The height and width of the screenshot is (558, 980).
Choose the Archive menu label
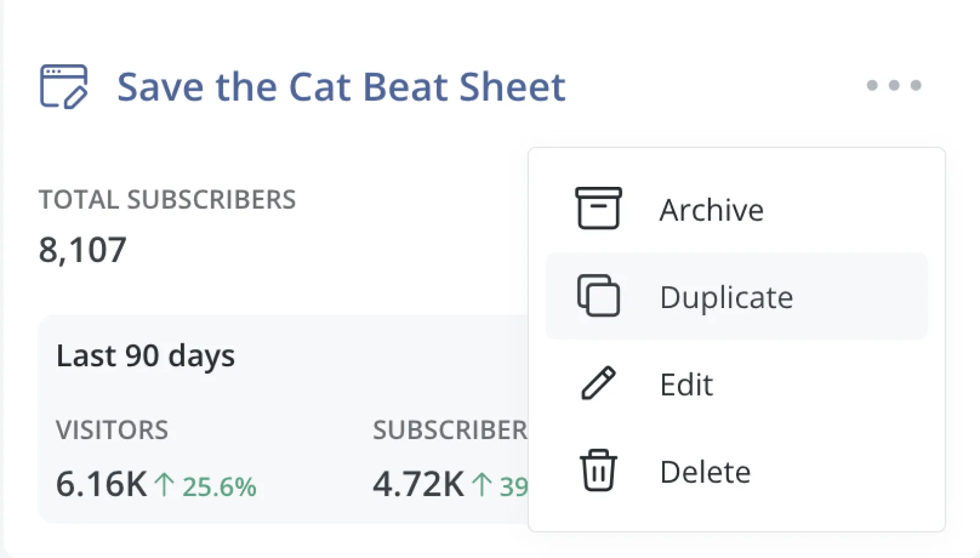[711, 210]
